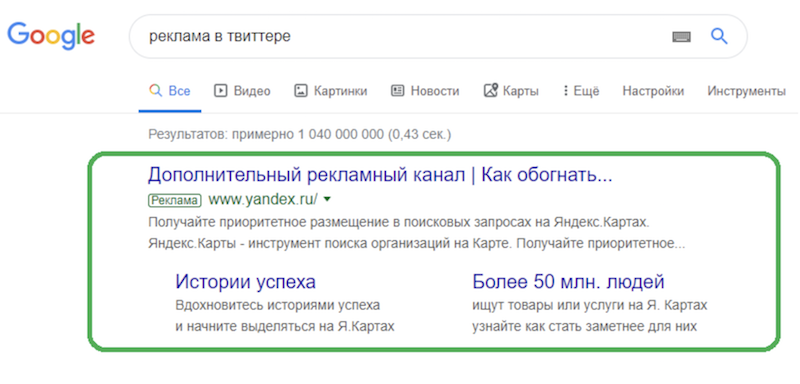This screenshot has height=384, width=800.
Task: Click the text 'и начните выделяться на Я.Картах'
Action: pos(285,326)
